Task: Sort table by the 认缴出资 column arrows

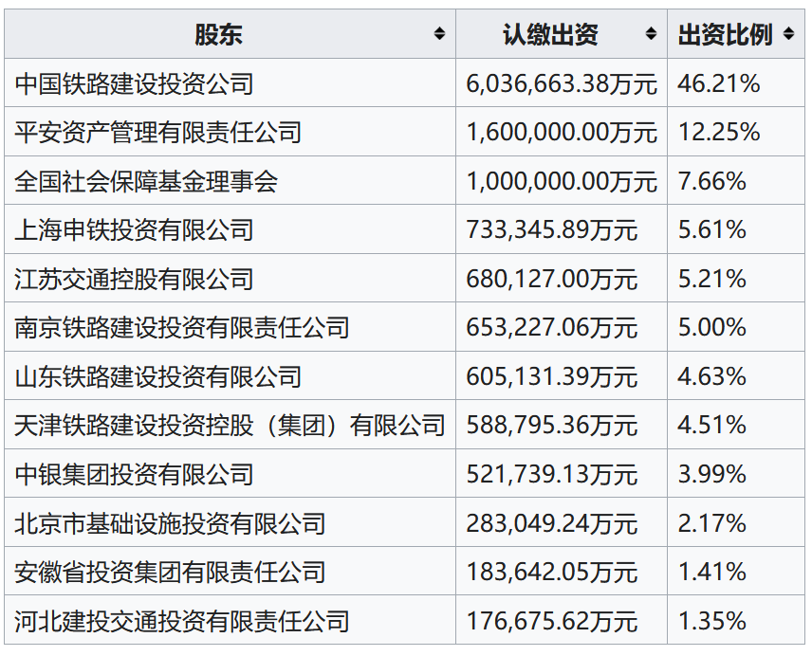Action: pyautogui.click(x=651, y=34)
